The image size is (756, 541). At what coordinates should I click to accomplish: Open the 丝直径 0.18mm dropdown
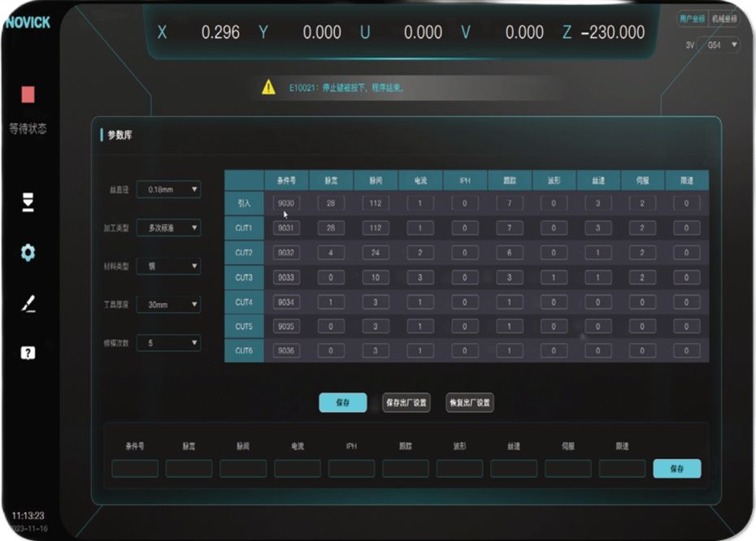pos(168,190)
